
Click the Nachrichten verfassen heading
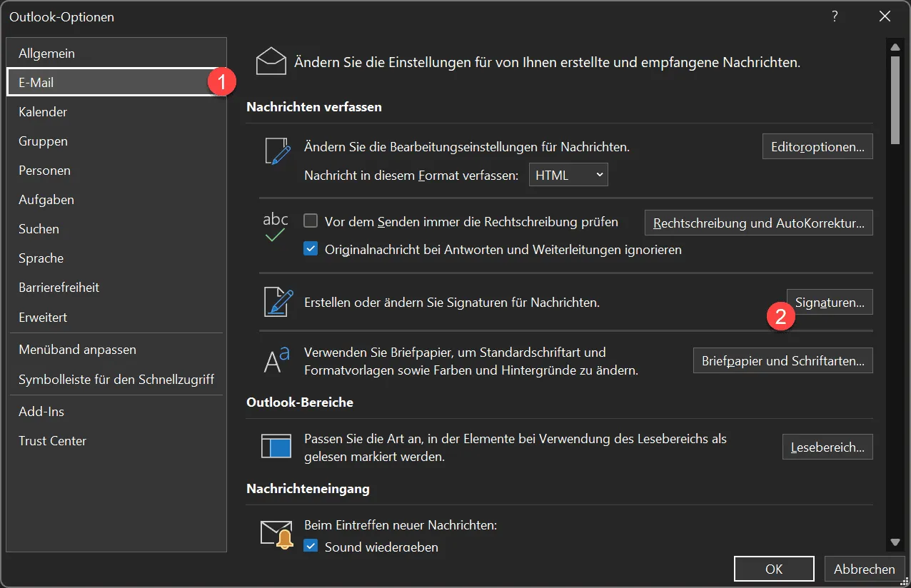[x=314, y=107]
